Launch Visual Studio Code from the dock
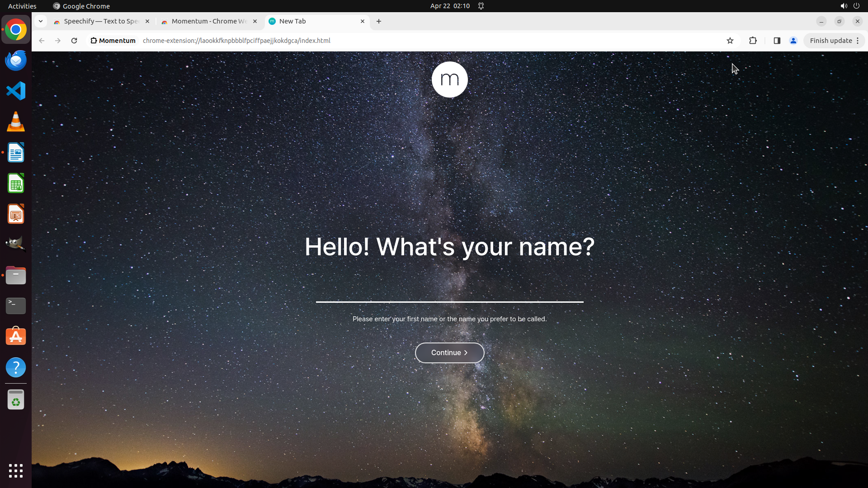This screenshot has width=868, height=488. tap(16, 91)
